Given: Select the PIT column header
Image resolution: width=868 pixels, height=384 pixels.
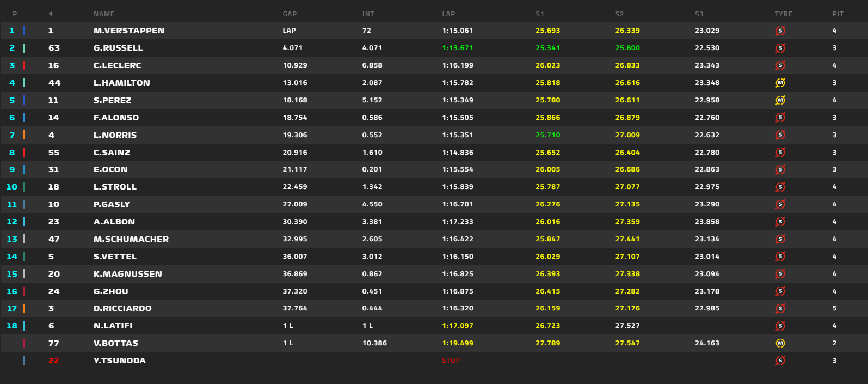Looking at the screenshot, I should coord(838,14).
